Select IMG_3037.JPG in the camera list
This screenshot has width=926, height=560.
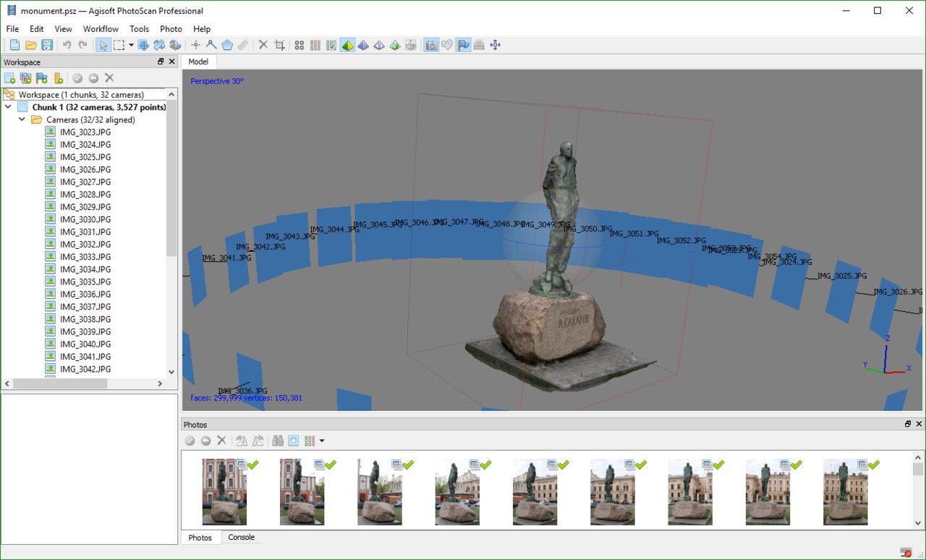coord(85,307)
